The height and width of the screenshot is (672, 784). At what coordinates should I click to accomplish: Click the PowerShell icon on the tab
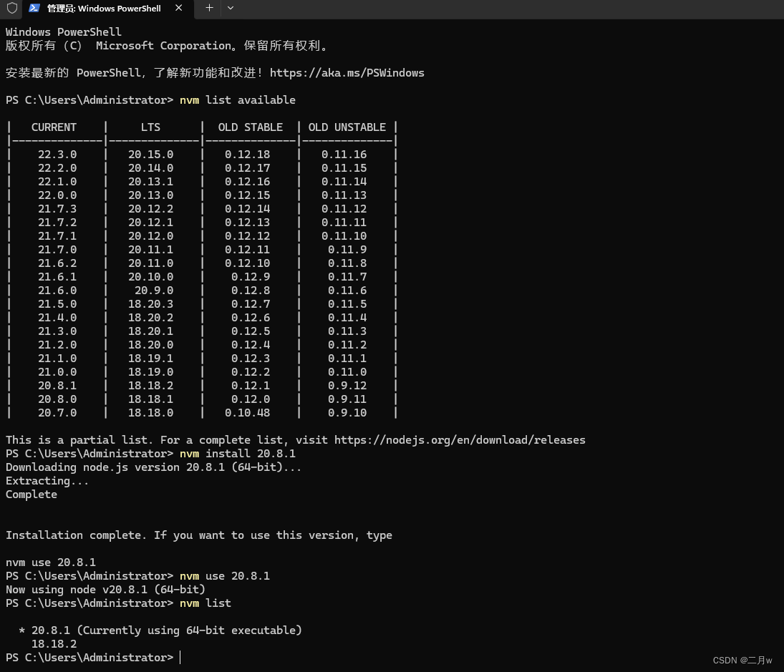pyautogui.click(x=34, y=8)
